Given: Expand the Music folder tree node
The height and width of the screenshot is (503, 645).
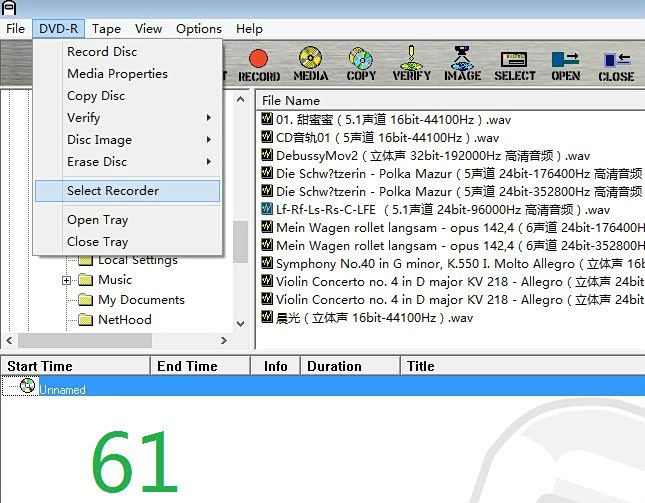Looking at the screenshot, I should coord(67,280).
